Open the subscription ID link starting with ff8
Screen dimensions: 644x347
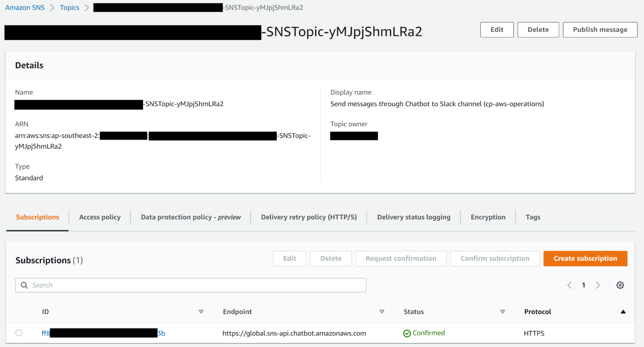103,333
